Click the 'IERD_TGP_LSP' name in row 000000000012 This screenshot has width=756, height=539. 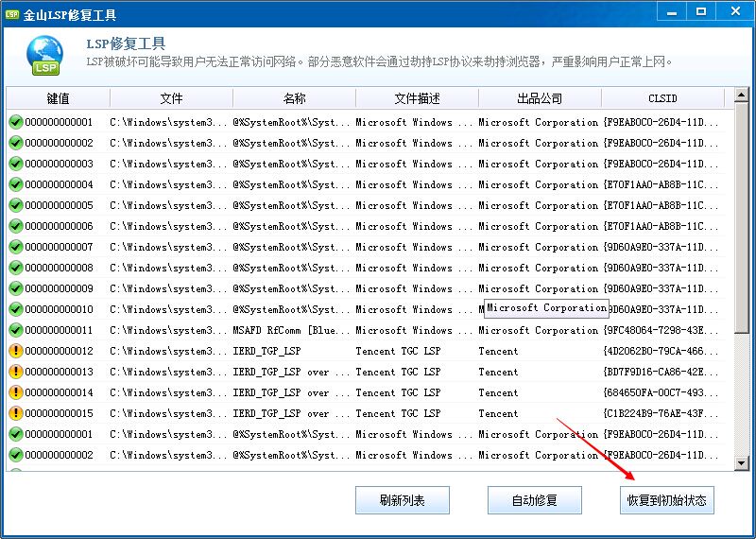coord(266,351)
